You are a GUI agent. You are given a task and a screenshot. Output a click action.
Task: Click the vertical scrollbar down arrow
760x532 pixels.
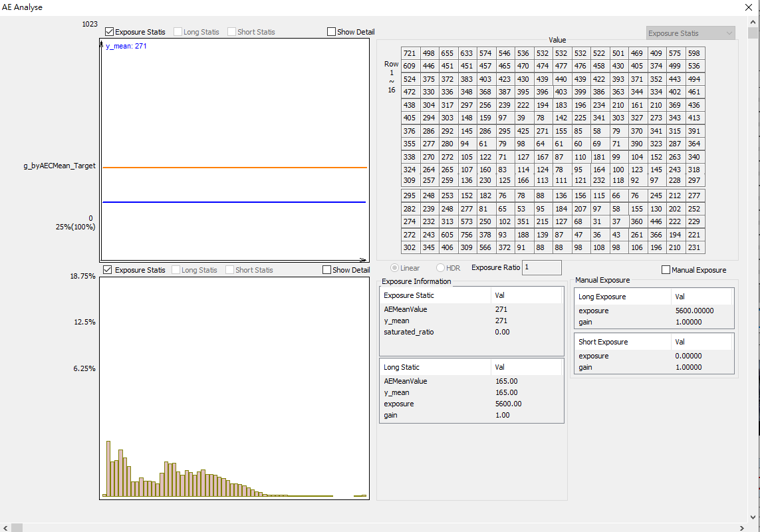753,516
